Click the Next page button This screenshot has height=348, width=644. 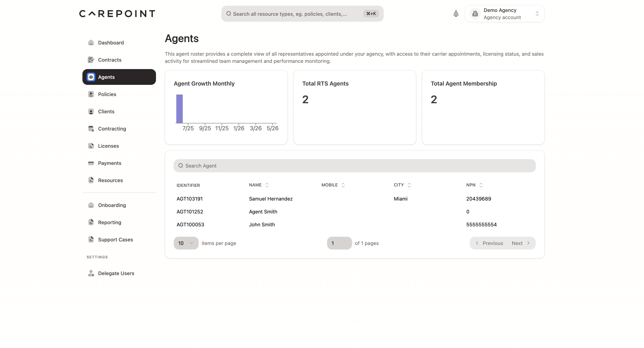pos(521,243)
